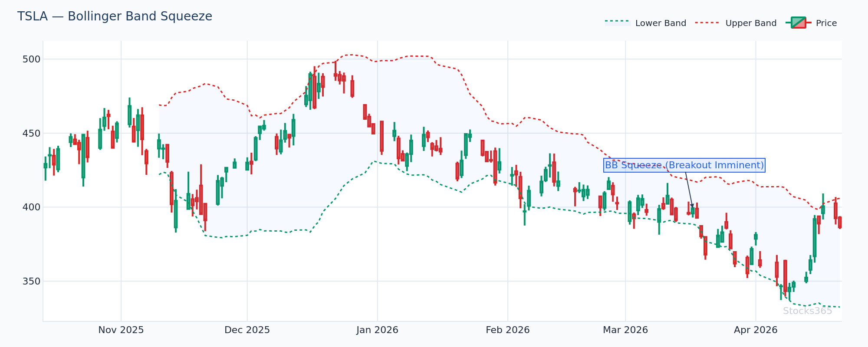
Task: Click the 500 y-axis tick label
Action: 31,59
